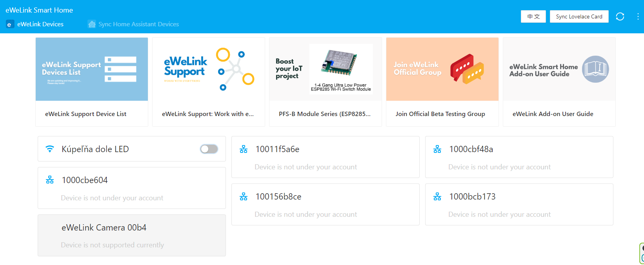Click the refresh devices icon

[620, 16]
